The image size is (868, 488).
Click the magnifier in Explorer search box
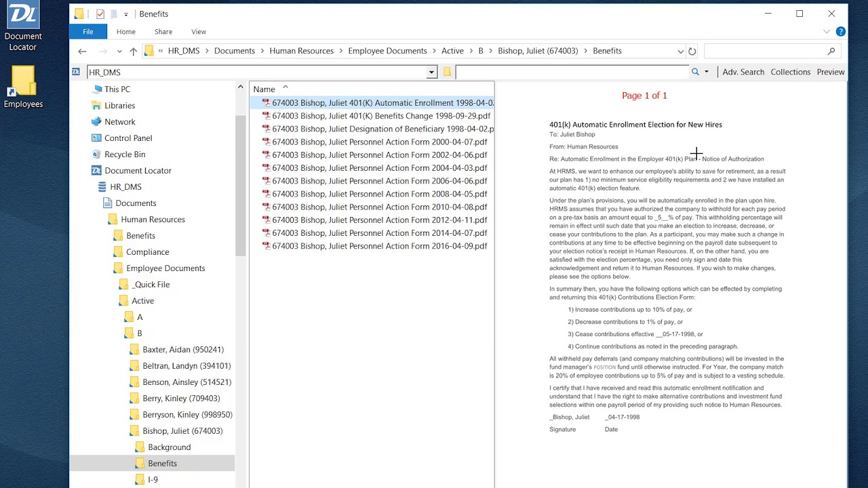pos(831,51)
